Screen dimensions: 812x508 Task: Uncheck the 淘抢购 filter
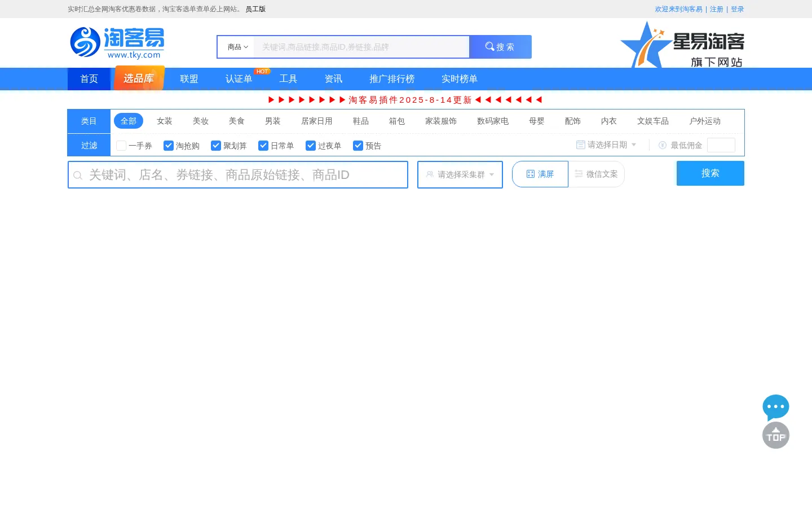[169, 146]
